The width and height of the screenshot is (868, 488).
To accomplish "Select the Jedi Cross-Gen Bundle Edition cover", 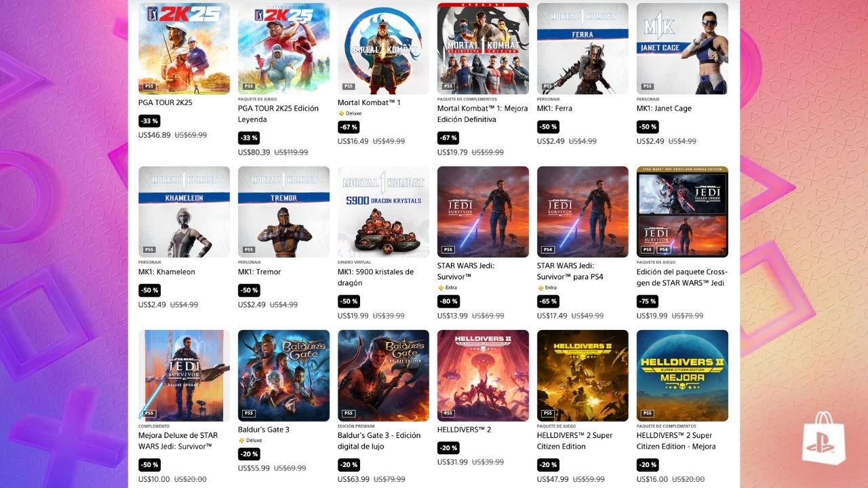I will click(x=682, y=212).
